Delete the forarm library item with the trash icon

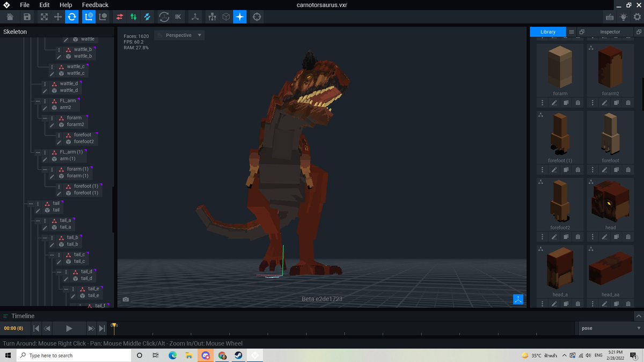coord(577,102)
